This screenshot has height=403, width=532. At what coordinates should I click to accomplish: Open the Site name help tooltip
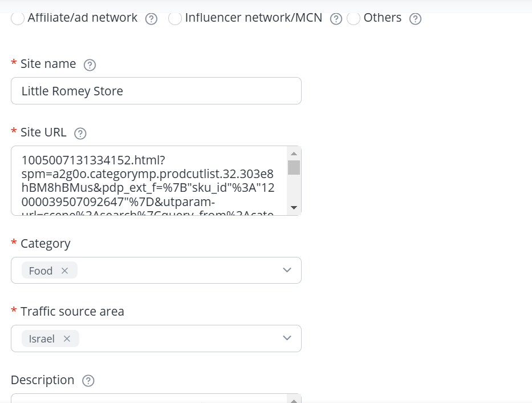click(x=90, y=65)
